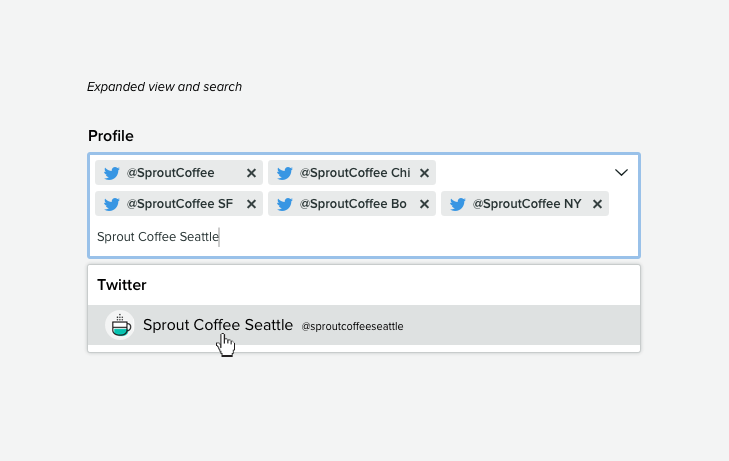The width and height of the screenshot is (729, 461).
Task: Click the Profile field label
Action: click(111, 136)
